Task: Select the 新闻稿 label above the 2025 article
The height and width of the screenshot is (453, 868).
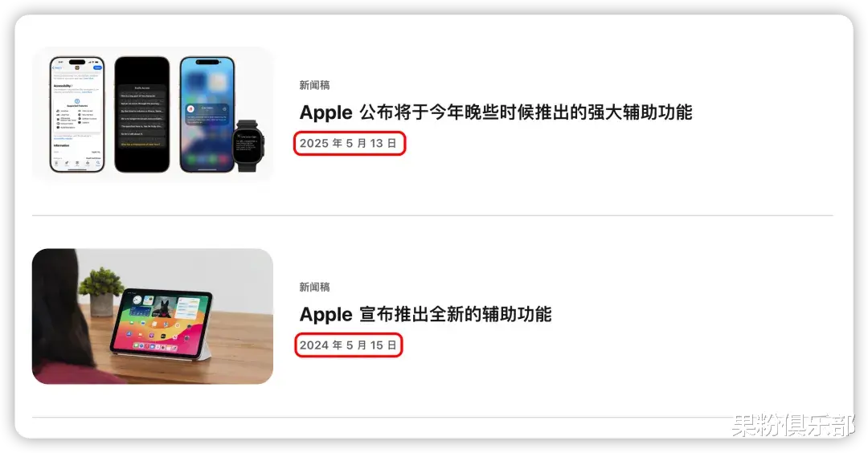Action: (x=314, y=85)
